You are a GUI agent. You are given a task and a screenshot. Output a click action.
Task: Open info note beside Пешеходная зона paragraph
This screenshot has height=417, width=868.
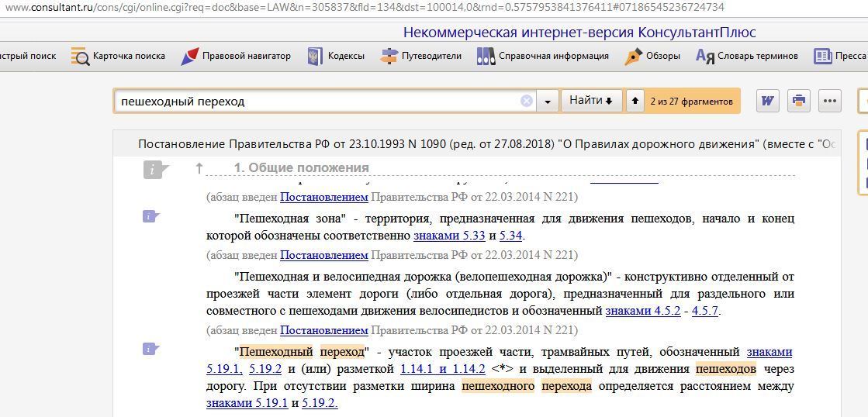click(150, 216)
